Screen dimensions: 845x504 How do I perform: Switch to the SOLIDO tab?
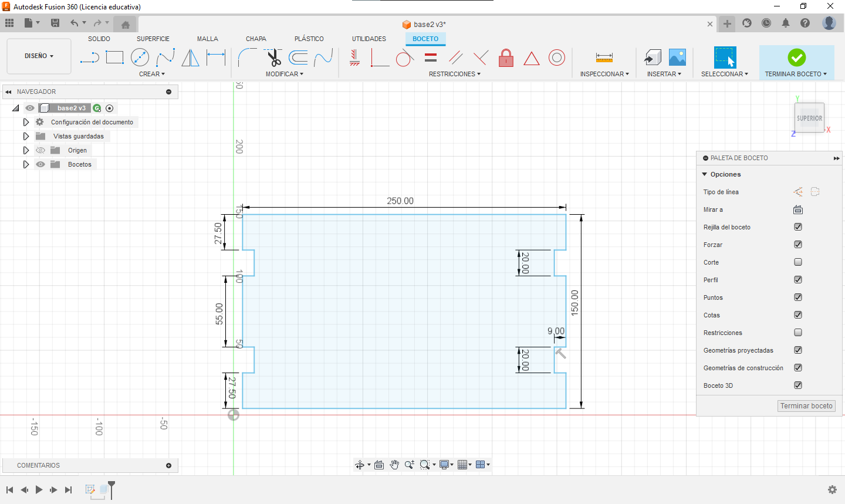(x=99, y=39)
